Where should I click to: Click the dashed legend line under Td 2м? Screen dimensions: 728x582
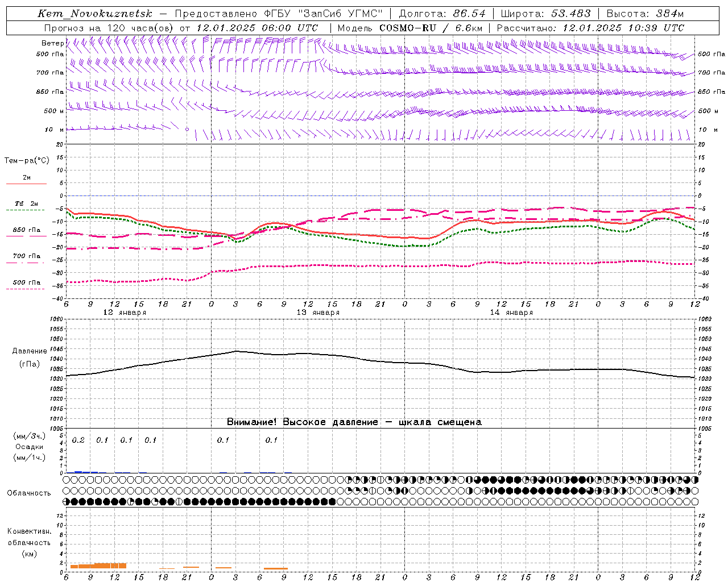[x=26, y=210]
